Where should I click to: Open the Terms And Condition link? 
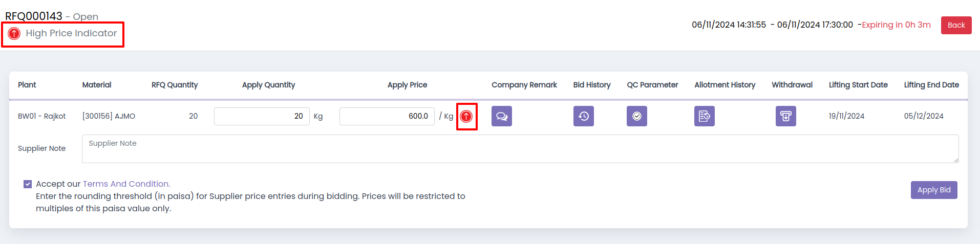point(126,184)
